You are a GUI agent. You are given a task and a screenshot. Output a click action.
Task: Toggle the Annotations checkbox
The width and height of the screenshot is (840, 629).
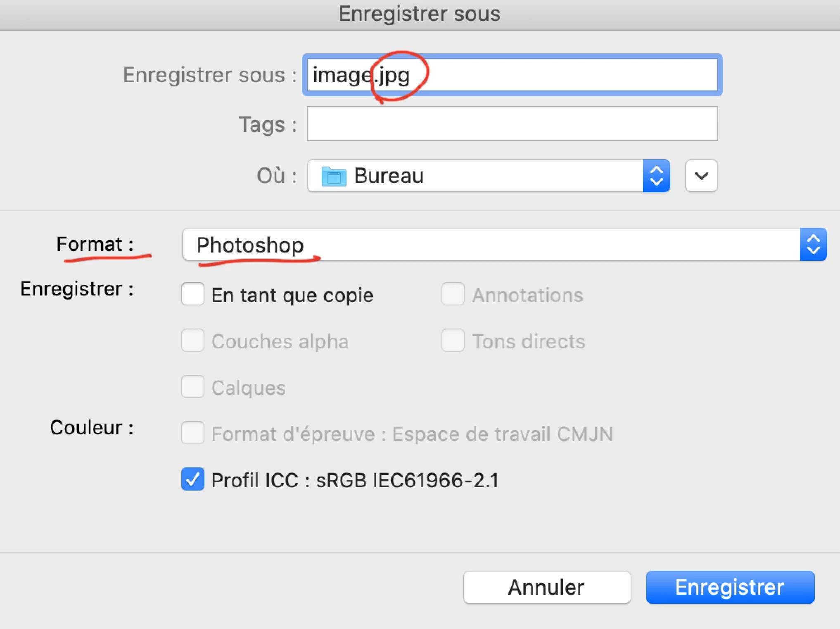453,294
